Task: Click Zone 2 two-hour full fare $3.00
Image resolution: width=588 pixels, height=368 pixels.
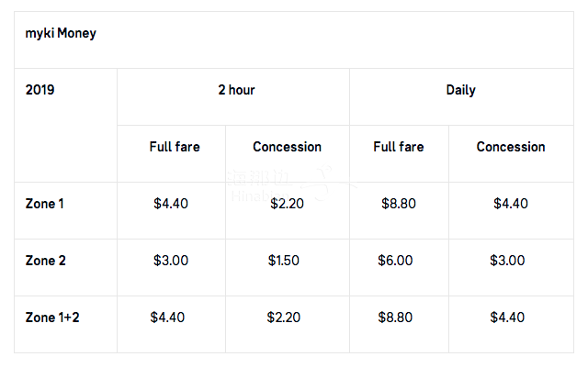Action: [171, 261]
